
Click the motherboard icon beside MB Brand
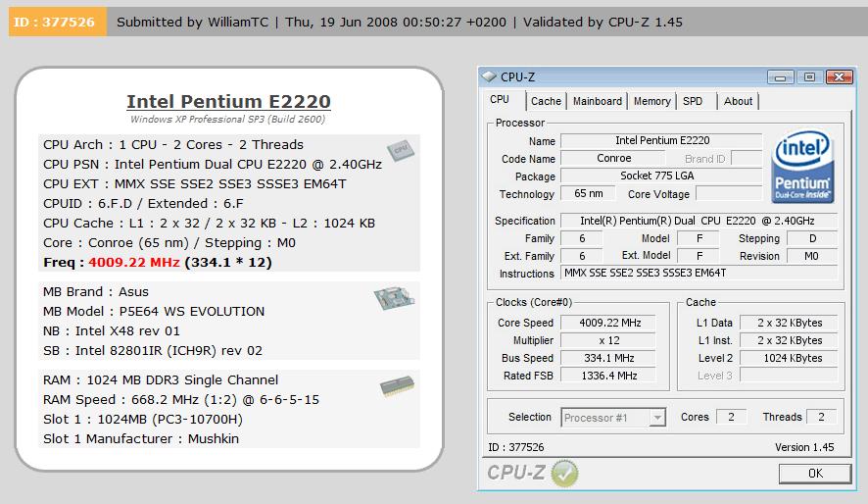tap(394, 298)
